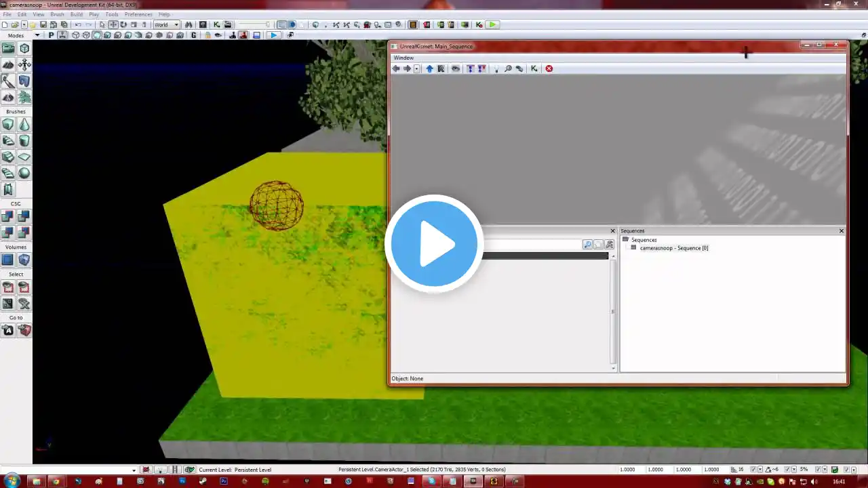Save the level with the floppy disk icon

click(43, 25)
